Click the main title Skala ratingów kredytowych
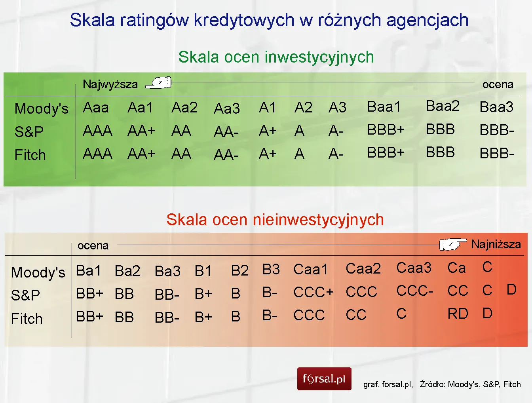The height and width of the screenshot is (403, 532). pyautogui.click(x=269, y=20)
